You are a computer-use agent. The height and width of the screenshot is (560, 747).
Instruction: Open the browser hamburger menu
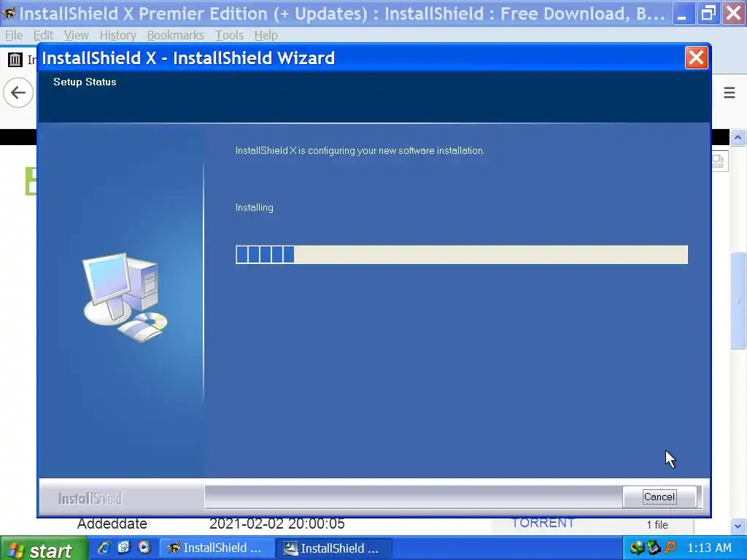pyautogui.click(x=729, y=93)
